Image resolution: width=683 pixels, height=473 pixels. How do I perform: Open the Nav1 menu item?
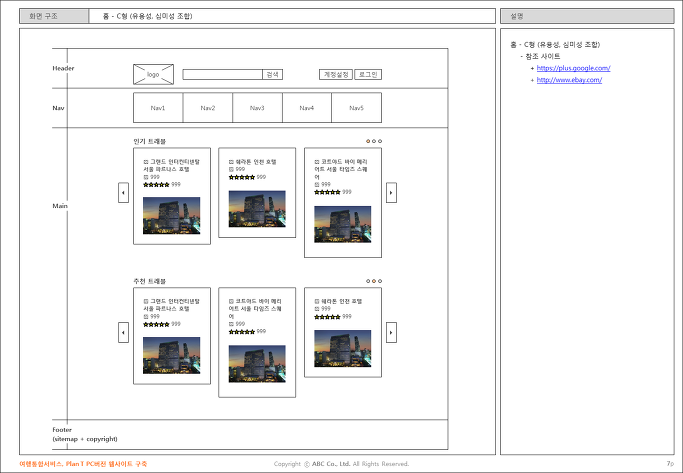click(158, 108)
